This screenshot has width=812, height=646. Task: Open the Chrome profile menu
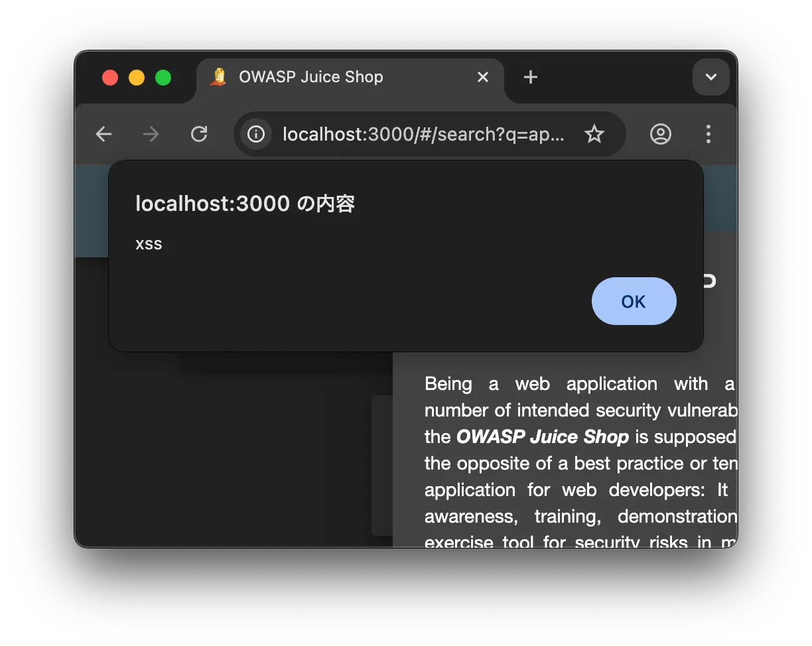pos(660,135)
